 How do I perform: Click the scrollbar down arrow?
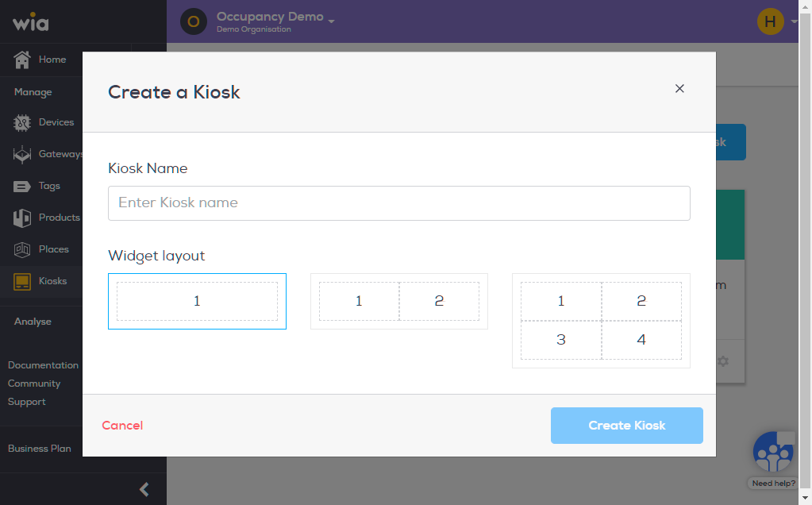(x=805, y=499)
